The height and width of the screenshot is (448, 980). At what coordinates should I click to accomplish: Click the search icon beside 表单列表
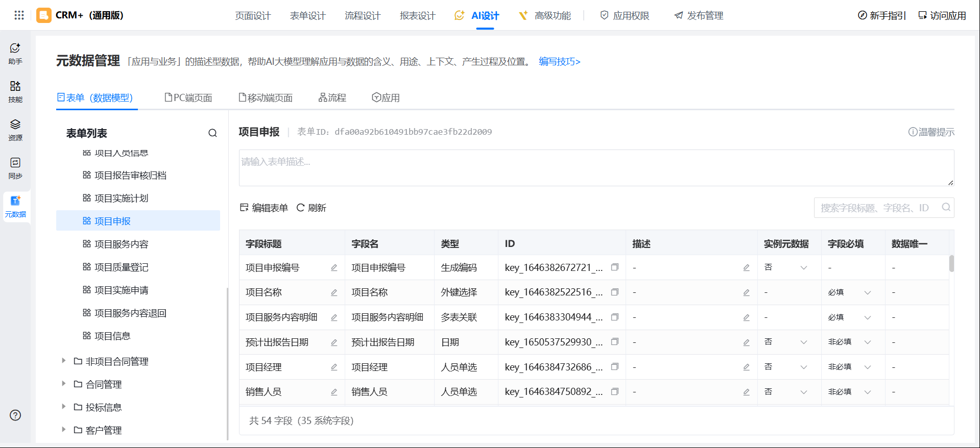pyautogui.click(x=212, y=133)
